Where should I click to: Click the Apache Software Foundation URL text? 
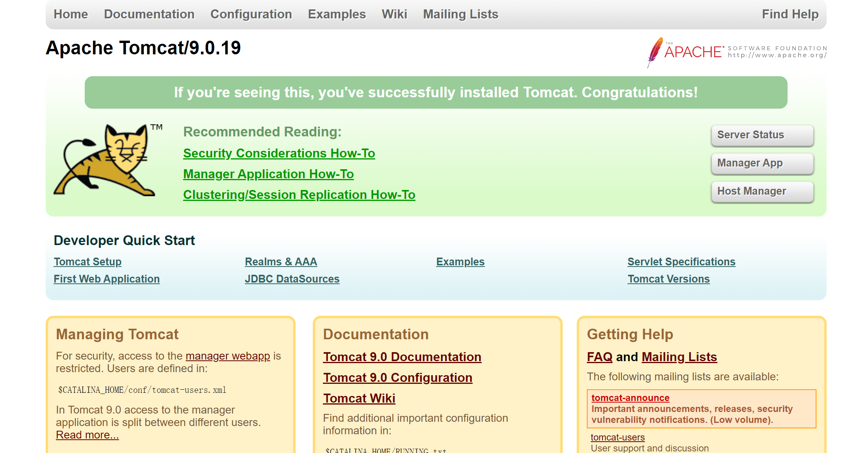pyautogui.click(x=777, y=55)
